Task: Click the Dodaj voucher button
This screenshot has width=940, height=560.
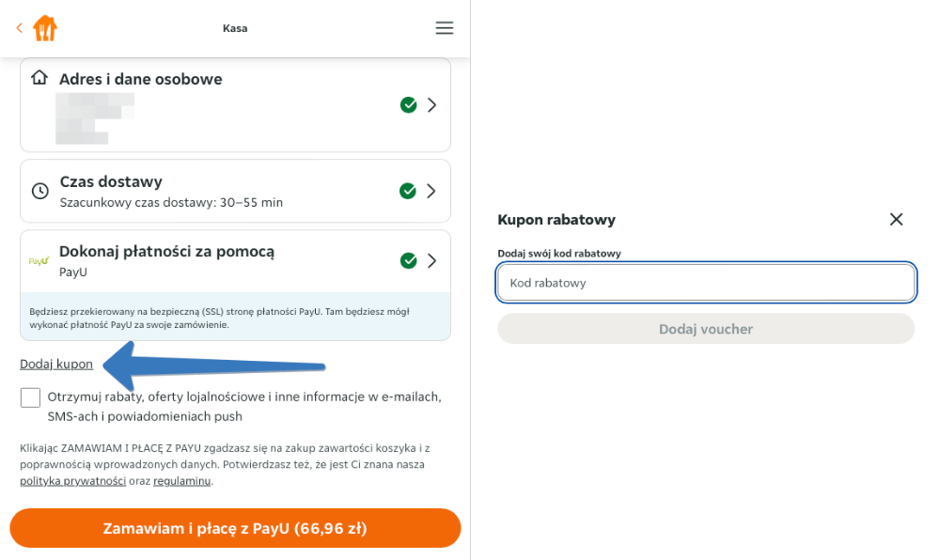Action: tap(705, 329)
